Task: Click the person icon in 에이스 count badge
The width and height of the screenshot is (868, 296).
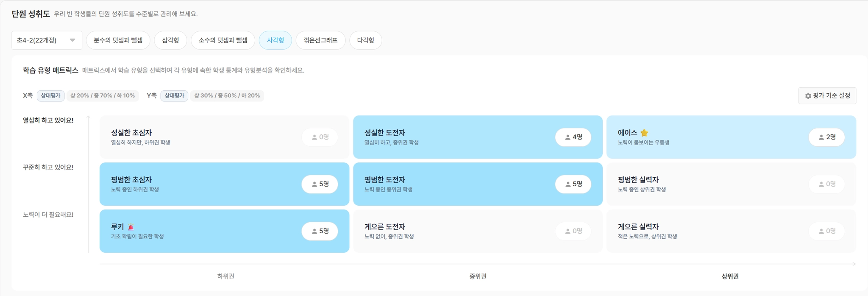Action: coord(821,137)
